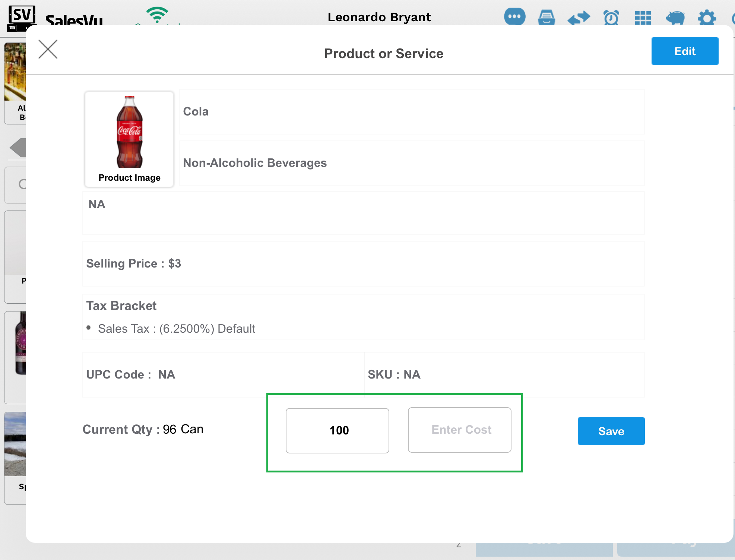Click the Selling Price $3 row
735x560 pixels.
tap(363, 264)
